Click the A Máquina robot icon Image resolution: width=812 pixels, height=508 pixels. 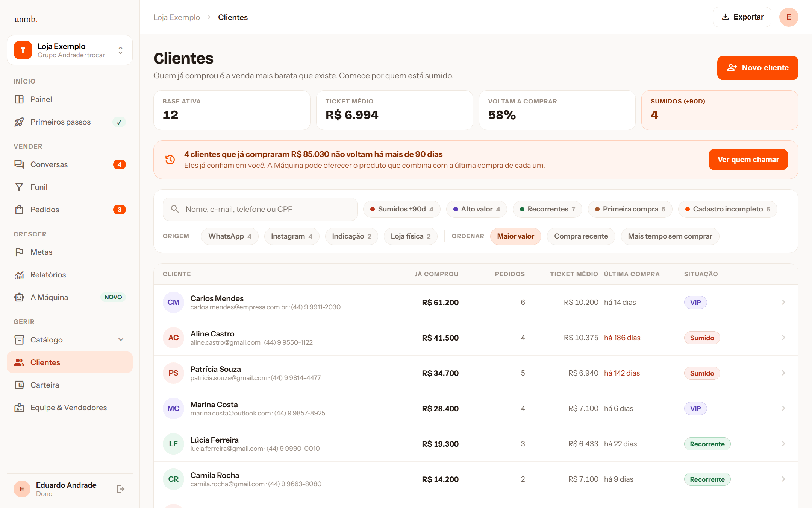click(19, 297)
